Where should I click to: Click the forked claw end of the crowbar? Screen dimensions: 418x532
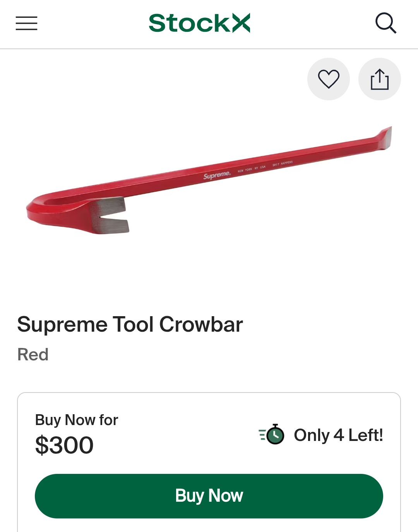click(x=112, y=215)
